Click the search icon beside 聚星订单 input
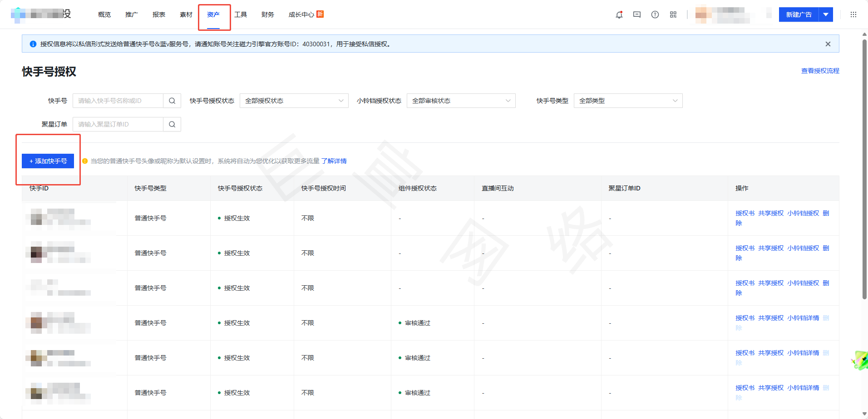The height and width of the screenshot is (419, 868). [x=172, y=124]
